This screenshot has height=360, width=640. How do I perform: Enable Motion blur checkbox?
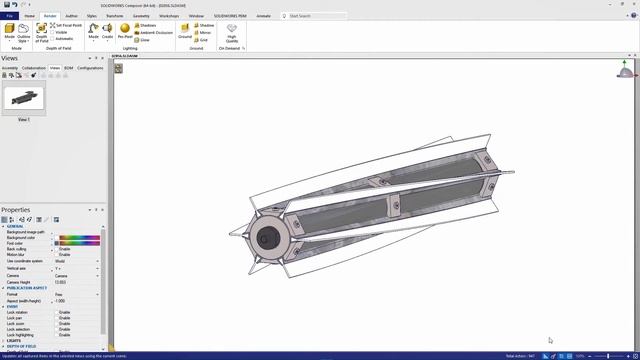pos(57,255)
